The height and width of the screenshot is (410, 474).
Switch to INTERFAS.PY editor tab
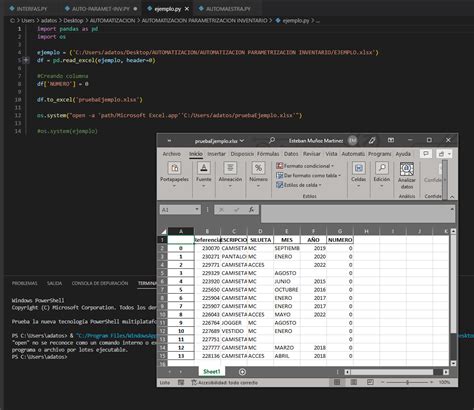(x=28, y=9)
